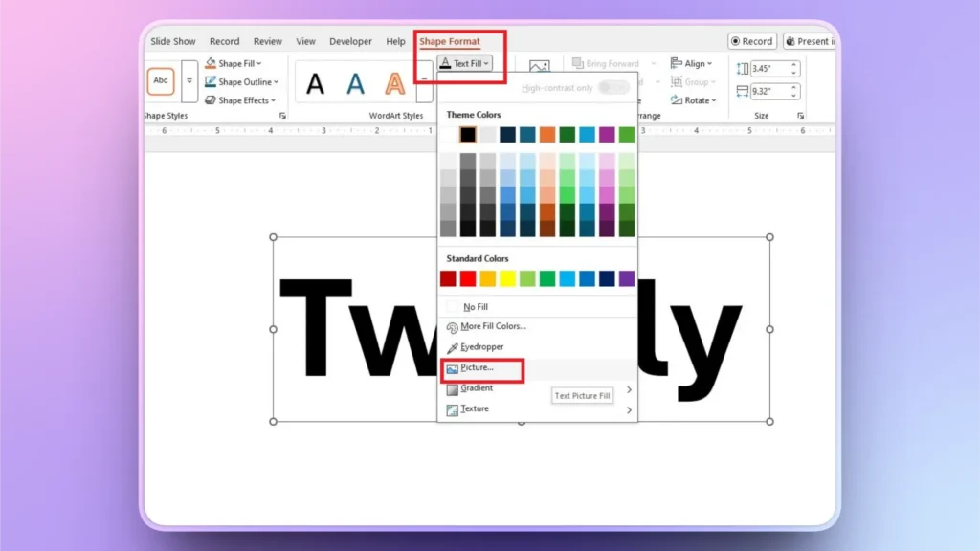The height and width of the screenshot is (551, 980).
Task: Select the orange WordArt style
Action: pyautogui.click(x=394, y=83)
